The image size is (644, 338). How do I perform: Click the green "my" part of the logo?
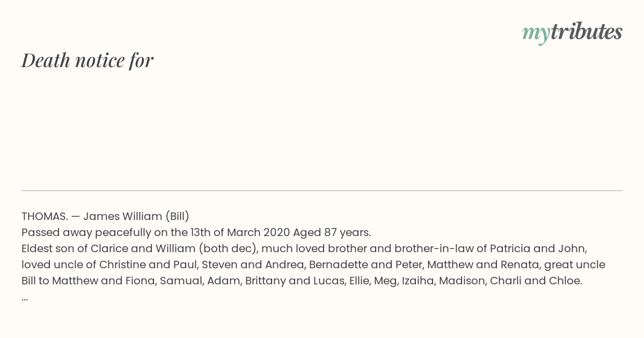coord(536,33)
